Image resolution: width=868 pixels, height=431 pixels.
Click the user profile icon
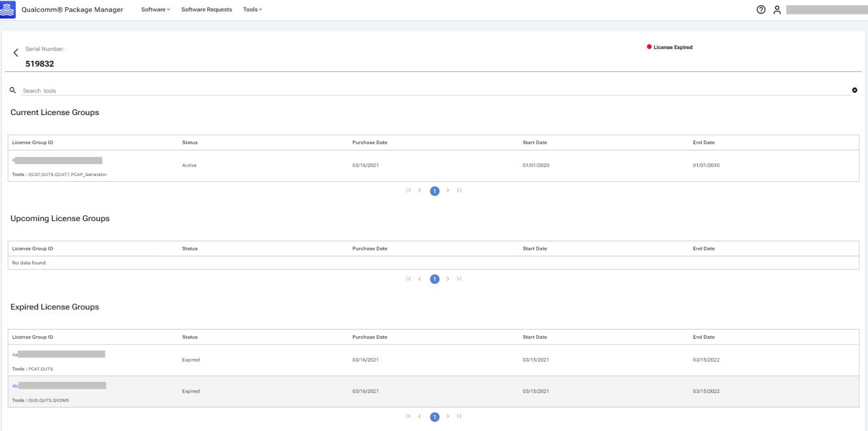point(777,10)
